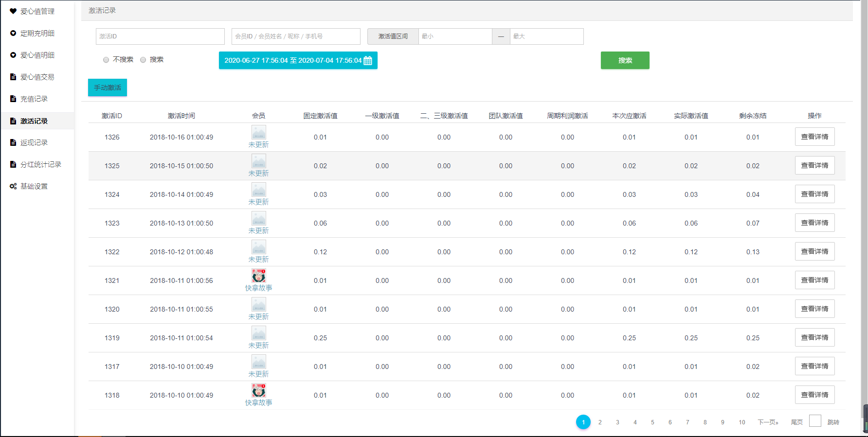
Task: Click the gears icon beside 基础设置
Action: click(13, 186)
